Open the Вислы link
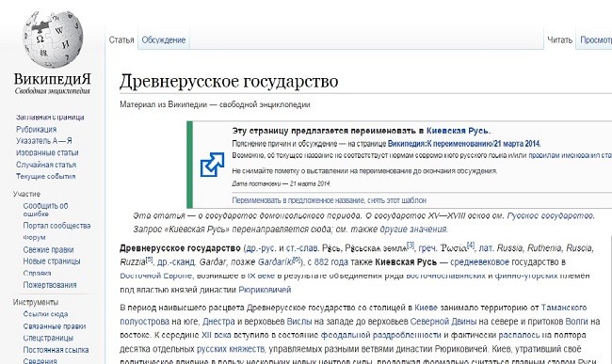This screenshot has width=612, height=364. click(299, 322)
